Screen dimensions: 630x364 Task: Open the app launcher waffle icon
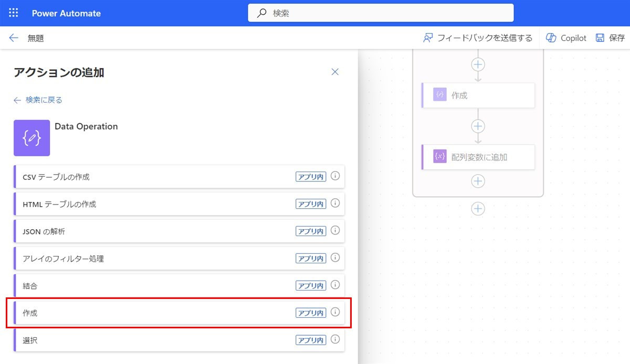click(x=14, y=13)
